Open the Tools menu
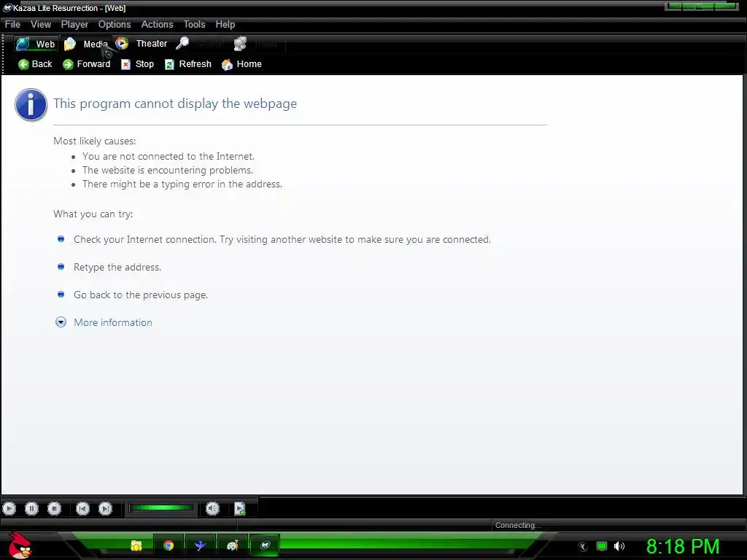The height and width of the screenshot is (560, 747). point(194,24)
